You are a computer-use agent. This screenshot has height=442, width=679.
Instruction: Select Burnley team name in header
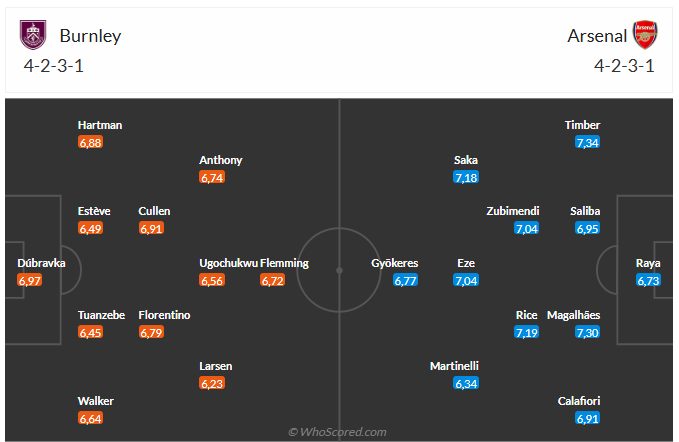(90, 36)
